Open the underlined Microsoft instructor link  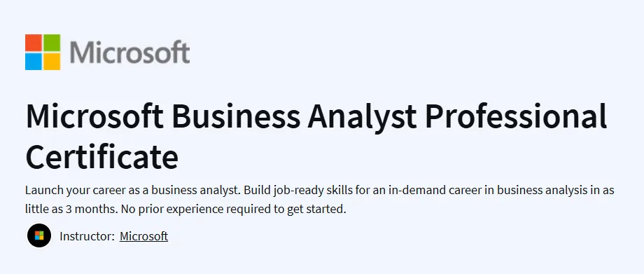point(143,236)
